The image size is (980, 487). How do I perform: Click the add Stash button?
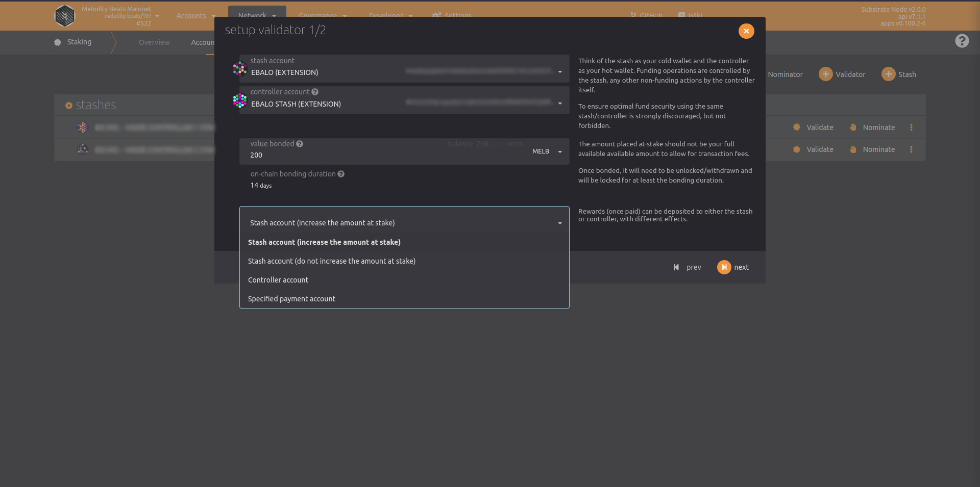tap(899, 74)
